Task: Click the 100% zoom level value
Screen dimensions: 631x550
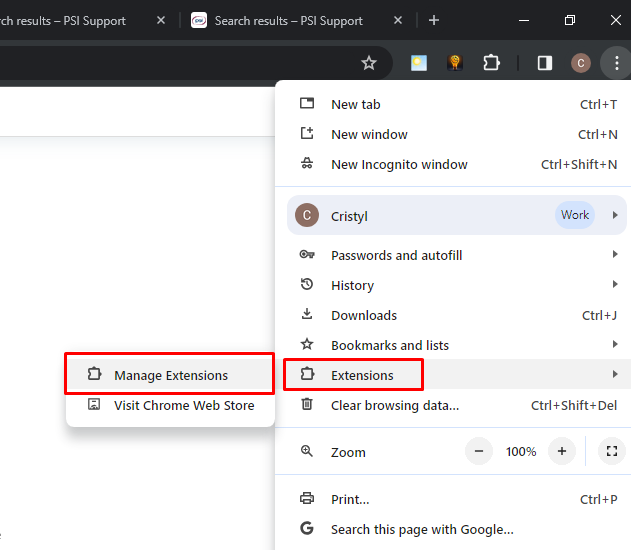Action: click(x=521, y=452)
